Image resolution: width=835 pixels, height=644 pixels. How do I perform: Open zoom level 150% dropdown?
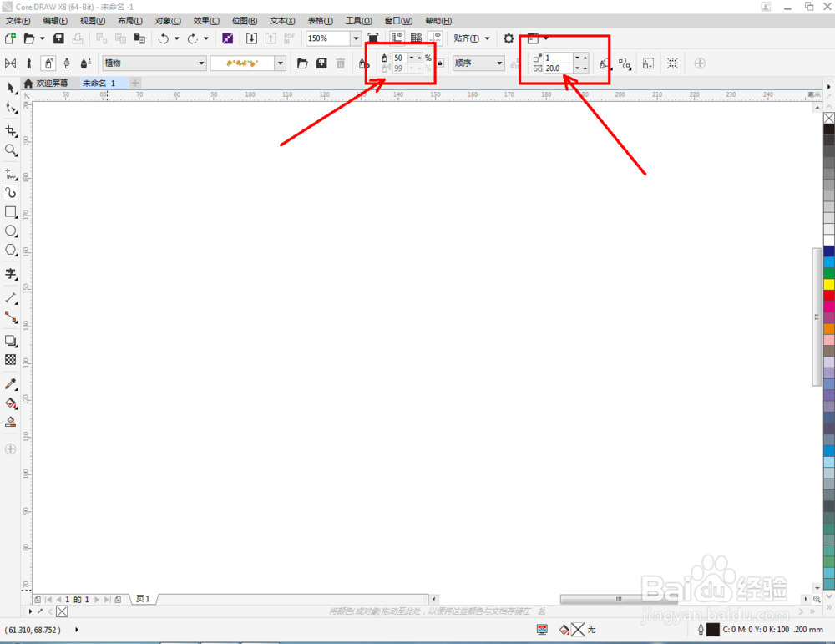356,38
